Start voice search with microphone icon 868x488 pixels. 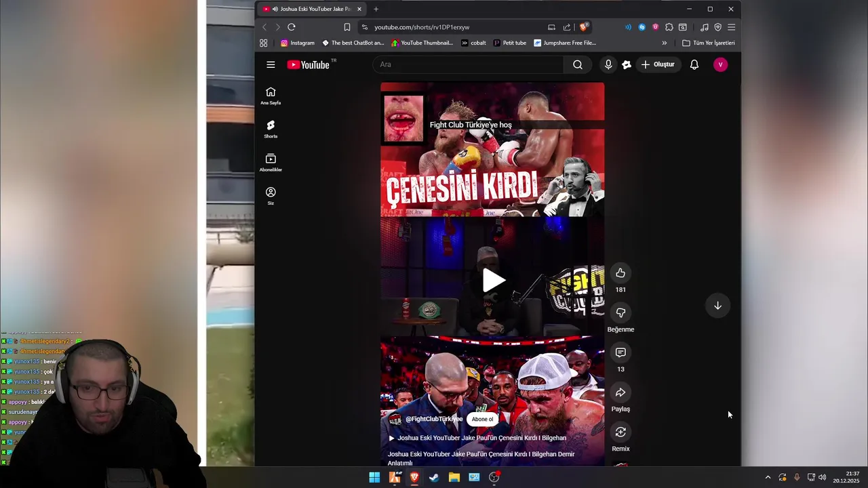608,64
